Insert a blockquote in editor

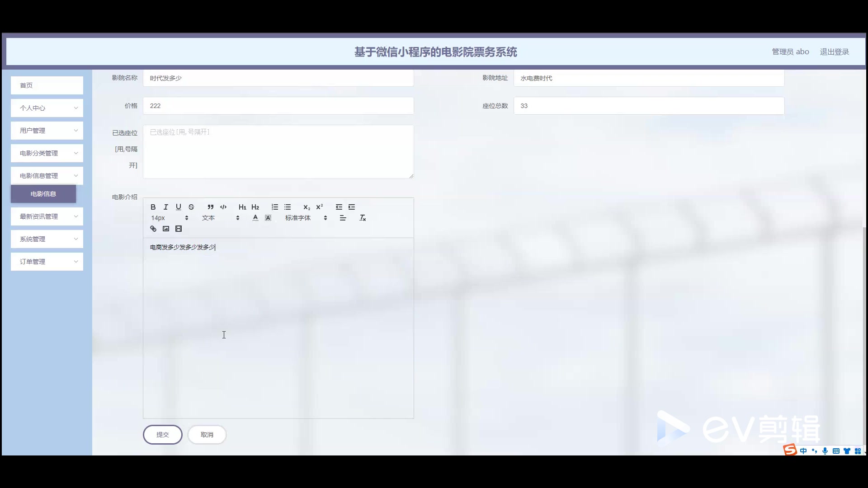(210, 207)
